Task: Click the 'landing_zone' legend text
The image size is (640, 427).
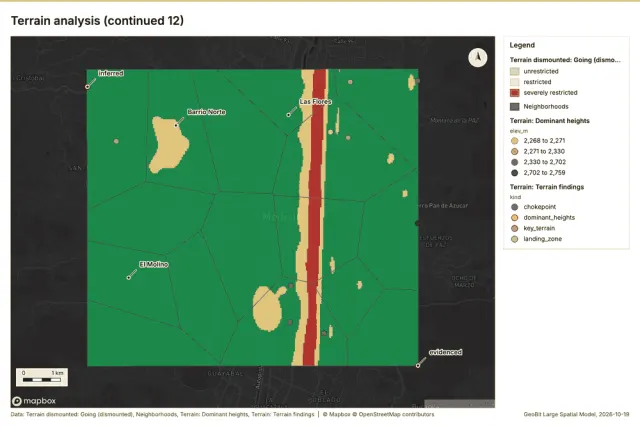Action: (542, 239)
